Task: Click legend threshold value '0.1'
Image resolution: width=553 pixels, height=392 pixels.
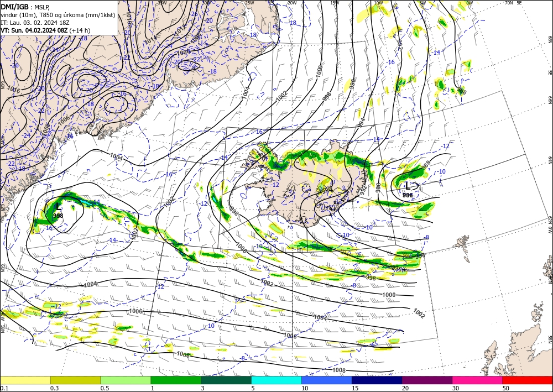Action: pyautogui.click(x=3, y=388)
